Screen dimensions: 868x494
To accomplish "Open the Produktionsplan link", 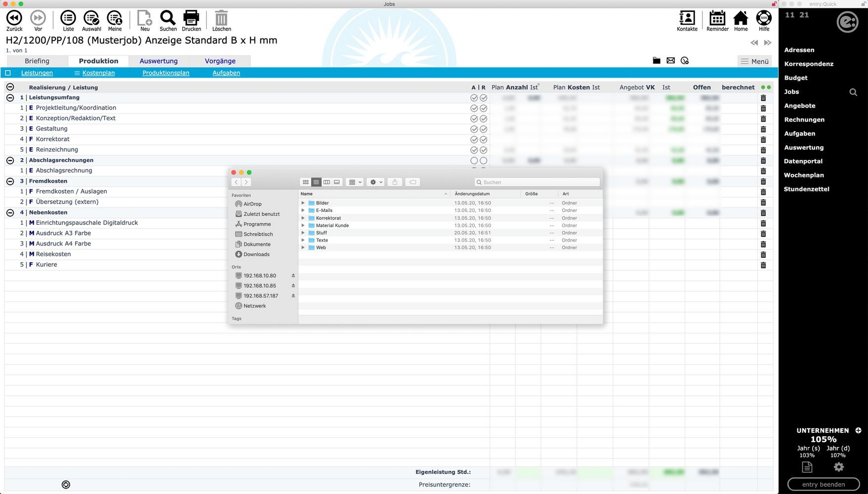I will pos(165,73).
